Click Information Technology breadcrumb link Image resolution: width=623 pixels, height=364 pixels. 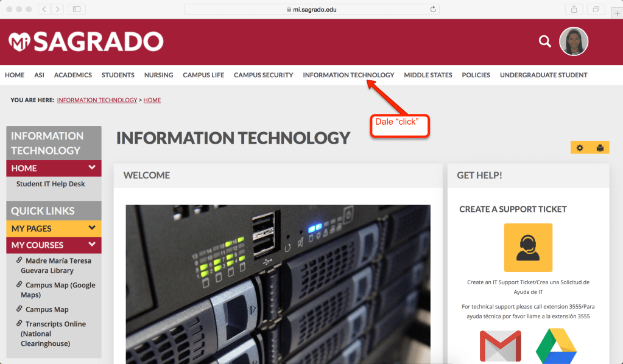(x=97, y=100)
